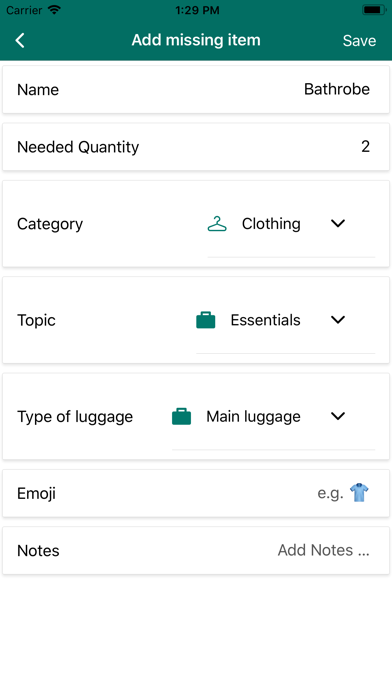Tap the battery status icon
Screen dimensions: 392x696
click(x=374, y=10)
